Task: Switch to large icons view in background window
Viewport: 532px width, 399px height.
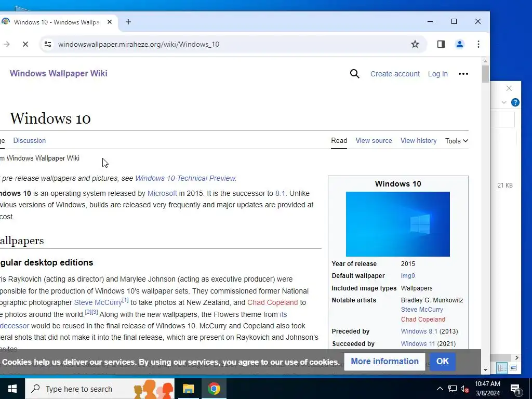Action: pyautogui.click(x=513, y=367)
